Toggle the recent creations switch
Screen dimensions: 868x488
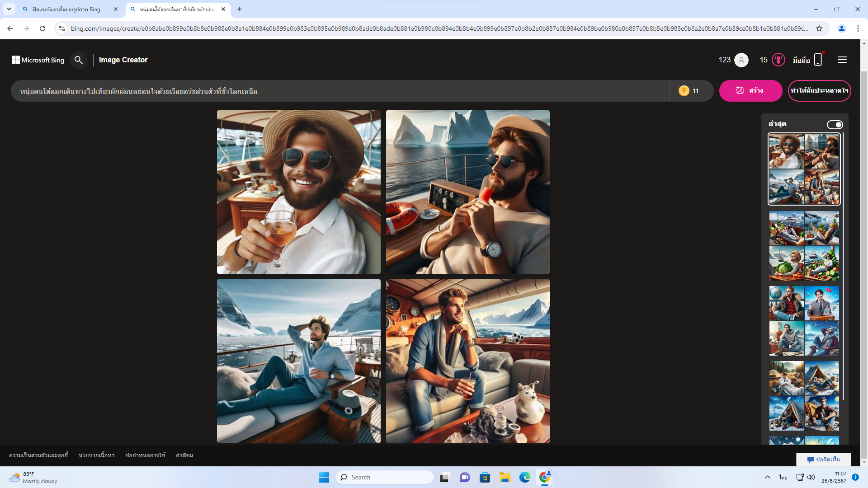pos(835,124)
